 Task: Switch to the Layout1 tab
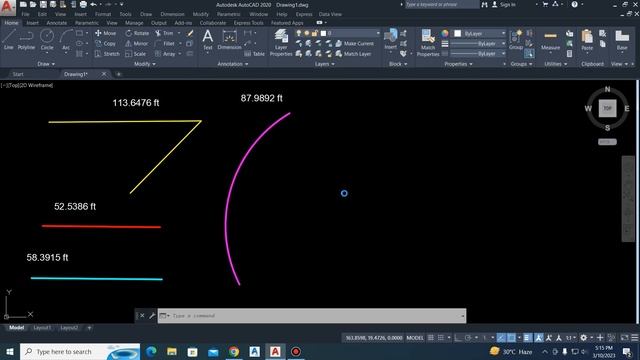42,327
